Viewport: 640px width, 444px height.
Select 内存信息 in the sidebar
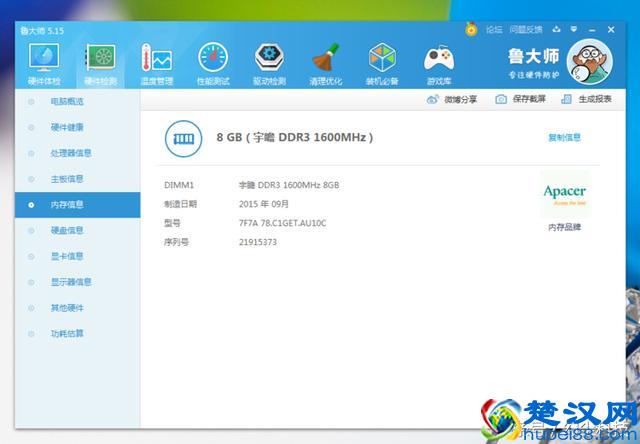78,205
